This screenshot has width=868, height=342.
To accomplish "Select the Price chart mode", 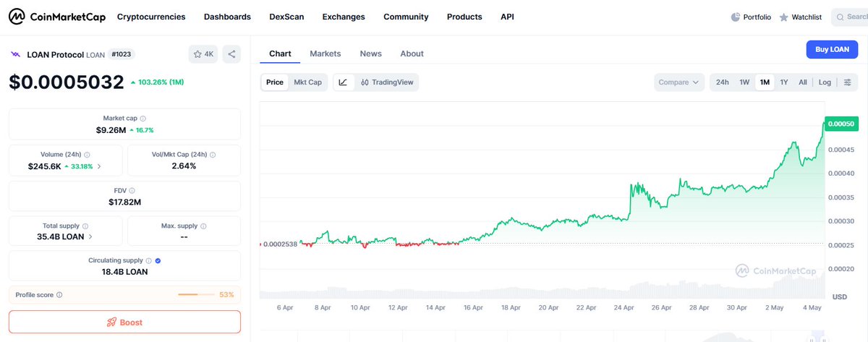I will (x=275, y=82).
